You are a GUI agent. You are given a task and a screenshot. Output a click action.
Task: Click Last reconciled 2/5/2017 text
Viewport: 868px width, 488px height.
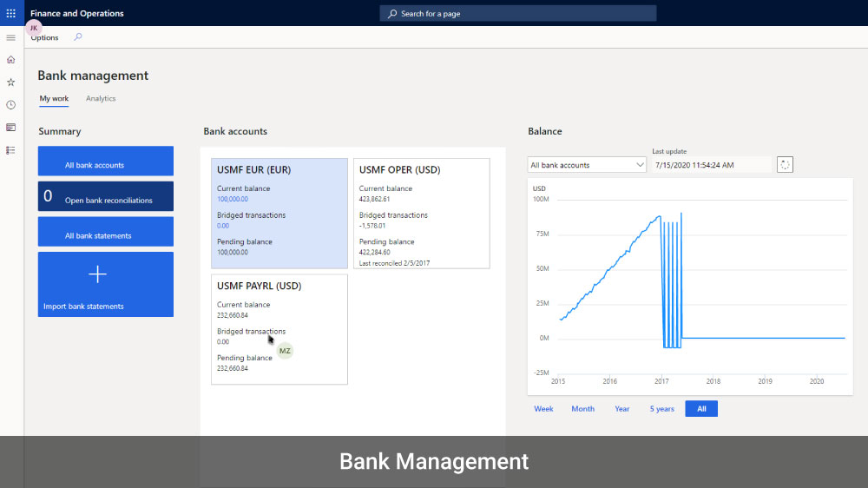point(394,263)
